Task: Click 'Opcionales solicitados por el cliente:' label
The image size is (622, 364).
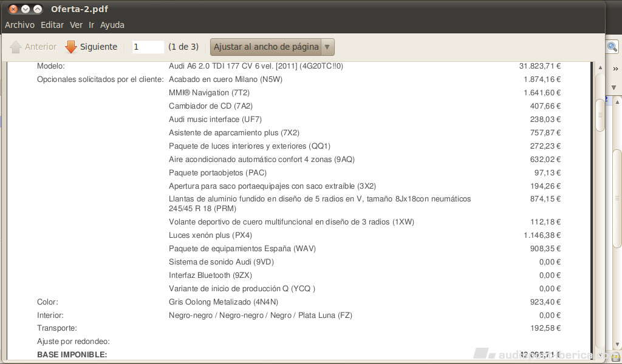Action: pyautogui.click(x=100, y=79)
